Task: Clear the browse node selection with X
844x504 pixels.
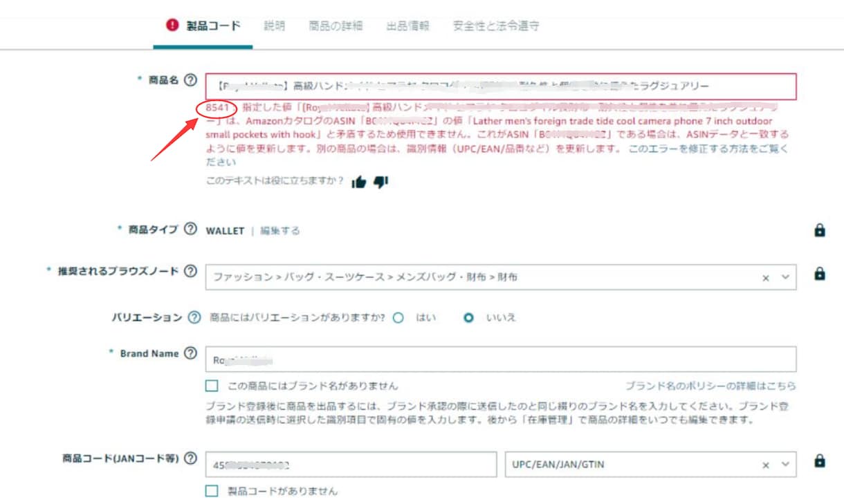Action: 766,277
